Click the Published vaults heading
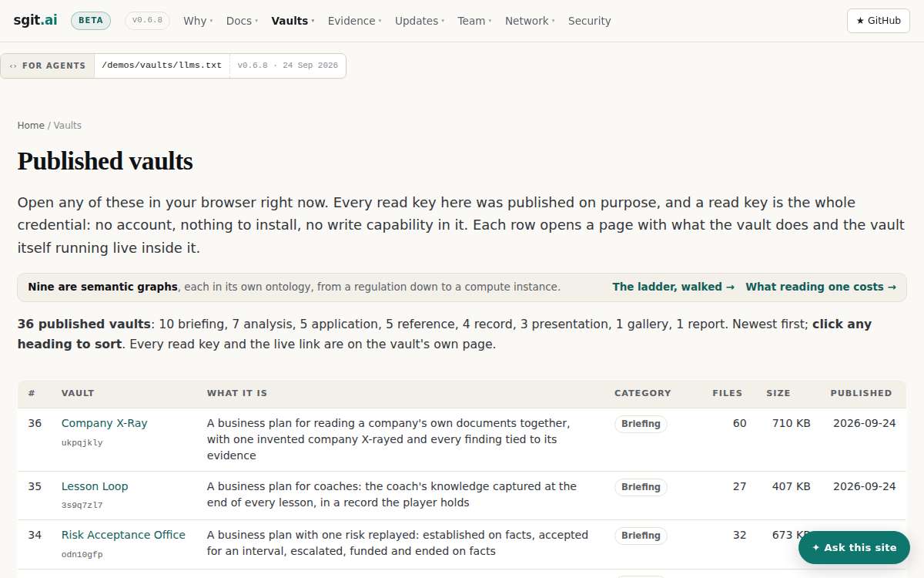Viewport: 924px width, 578px height. pos(105,161)
